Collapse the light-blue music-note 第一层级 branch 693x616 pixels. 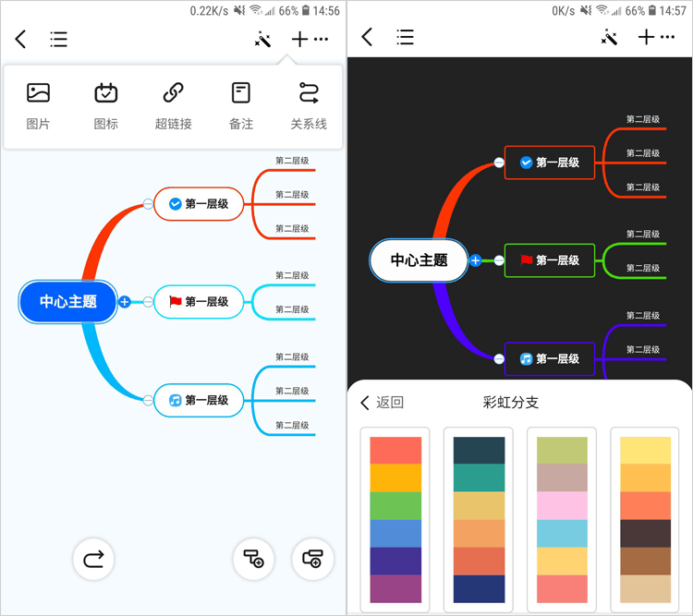tap(148, 400)
